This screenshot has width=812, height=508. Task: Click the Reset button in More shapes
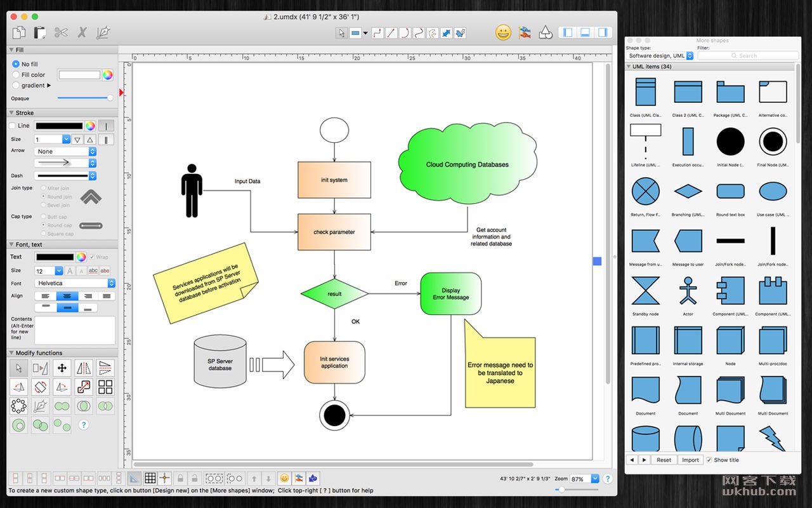point(664,460)
